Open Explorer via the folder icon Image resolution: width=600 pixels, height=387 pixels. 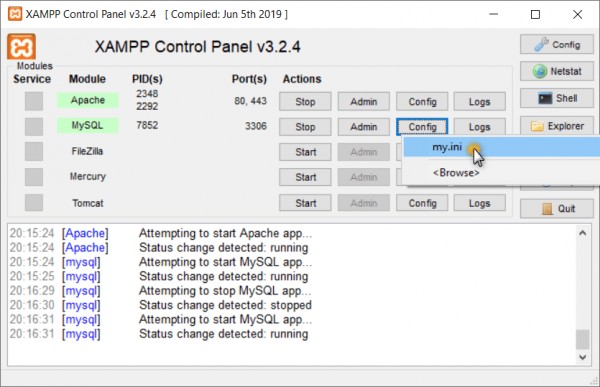(x=537, y=126)
